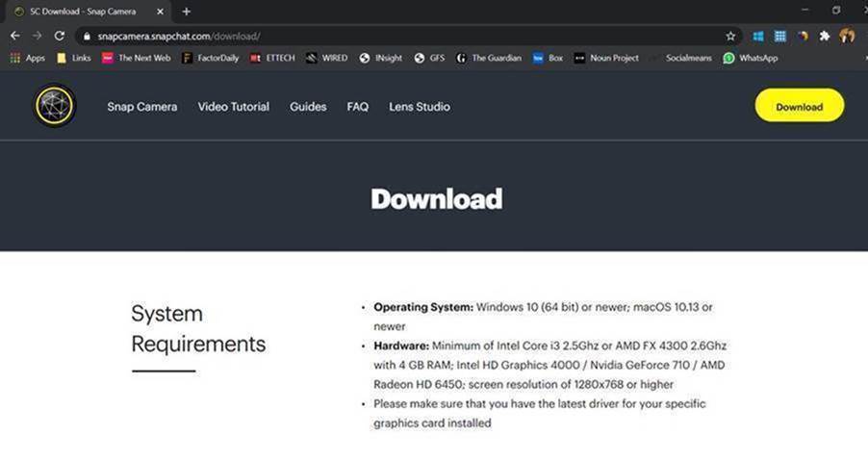Click the Operating System requirement text

click(x=543, y=317)
